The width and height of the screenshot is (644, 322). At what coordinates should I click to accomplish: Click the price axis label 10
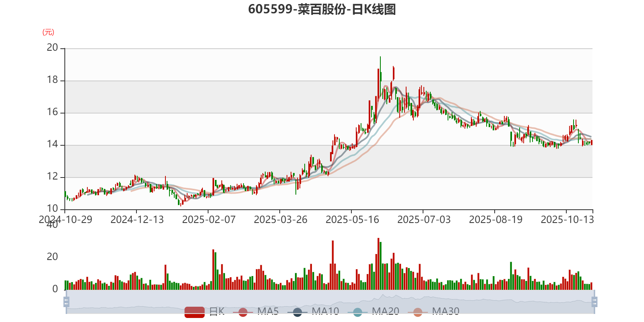tap(52, 208)
